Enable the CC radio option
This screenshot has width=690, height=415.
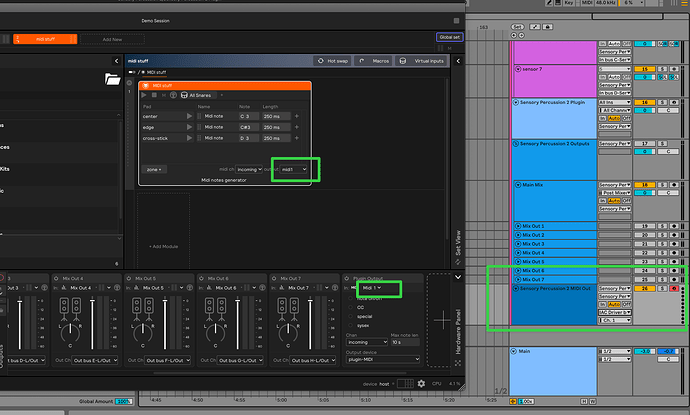(351, 307)
